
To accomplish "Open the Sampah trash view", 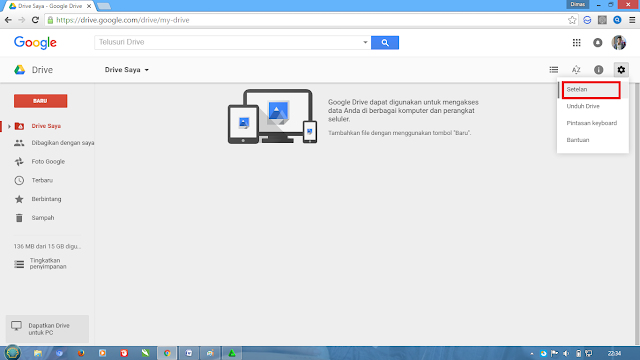I will coord(34,218).
